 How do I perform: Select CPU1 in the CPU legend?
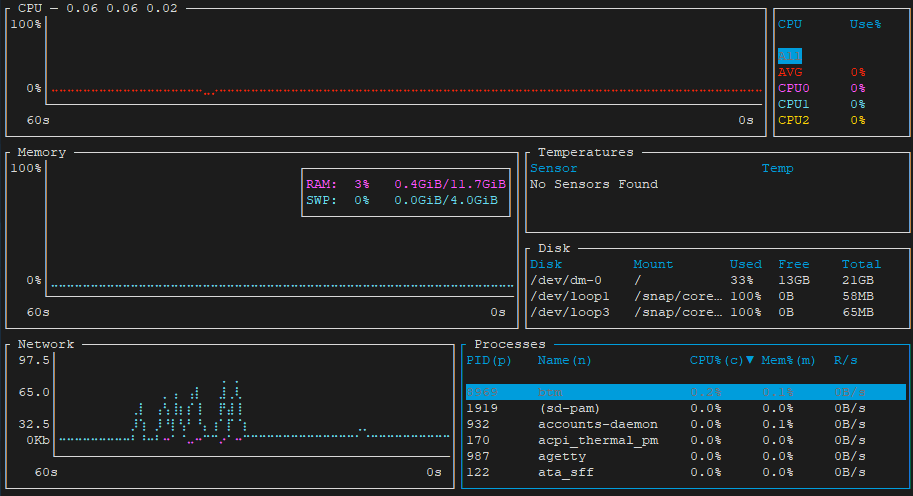coord(794,104)
